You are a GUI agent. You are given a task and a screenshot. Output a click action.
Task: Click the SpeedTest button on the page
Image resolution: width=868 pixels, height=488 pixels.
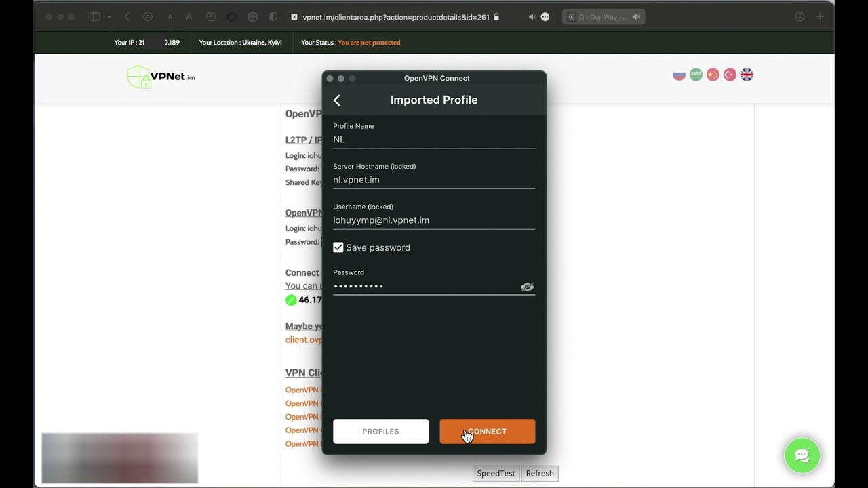click(x=496, y=473)
